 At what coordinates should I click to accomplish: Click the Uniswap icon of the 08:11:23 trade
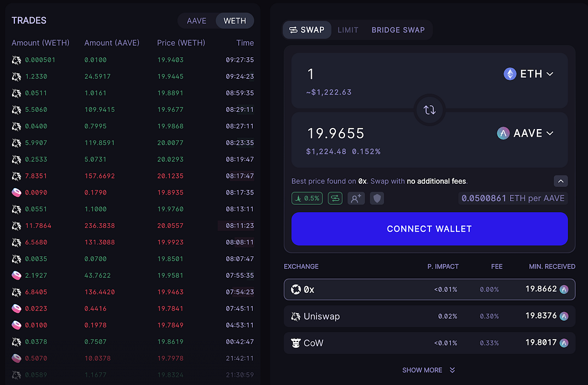tap(16, 225)
